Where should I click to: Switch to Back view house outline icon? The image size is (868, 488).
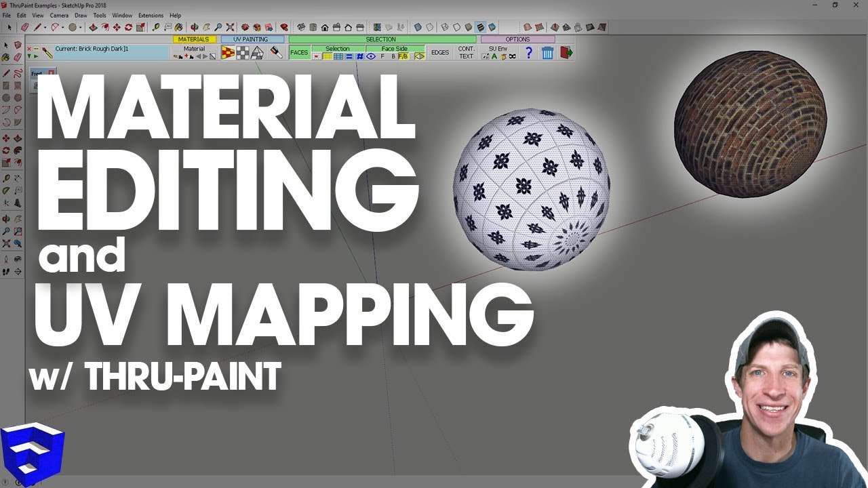(x=348, y=27)
